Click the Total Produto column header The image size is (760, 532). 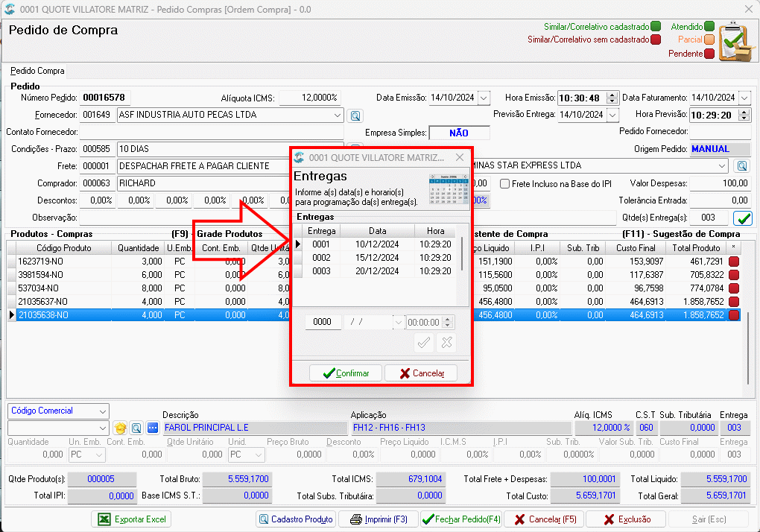[x=696, y=248]
